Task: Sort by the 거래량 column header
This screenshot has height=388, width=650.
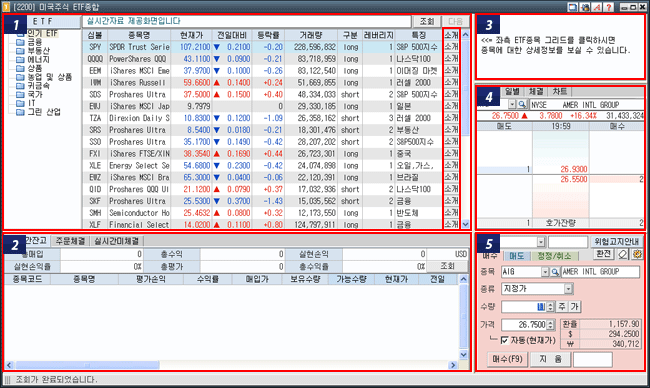Action: click(311, 35)
